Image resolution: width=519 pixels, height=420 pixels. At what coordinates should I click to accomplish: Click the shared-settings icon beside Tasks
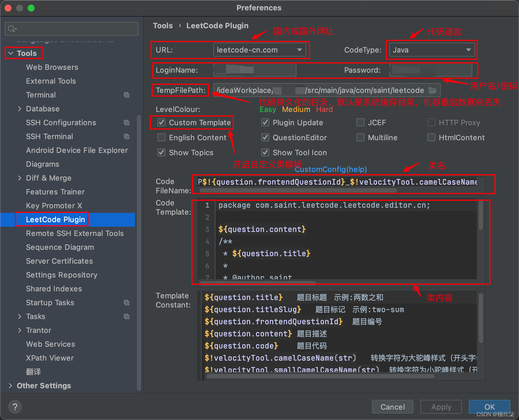click(x=127, y=316)
